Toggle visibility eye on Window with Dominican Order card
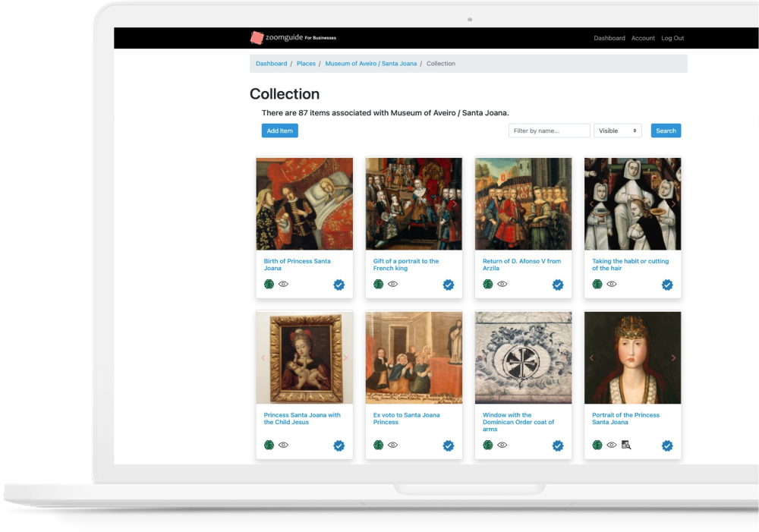This screenshot has height=532, width=759. click(x=502, y=445)
